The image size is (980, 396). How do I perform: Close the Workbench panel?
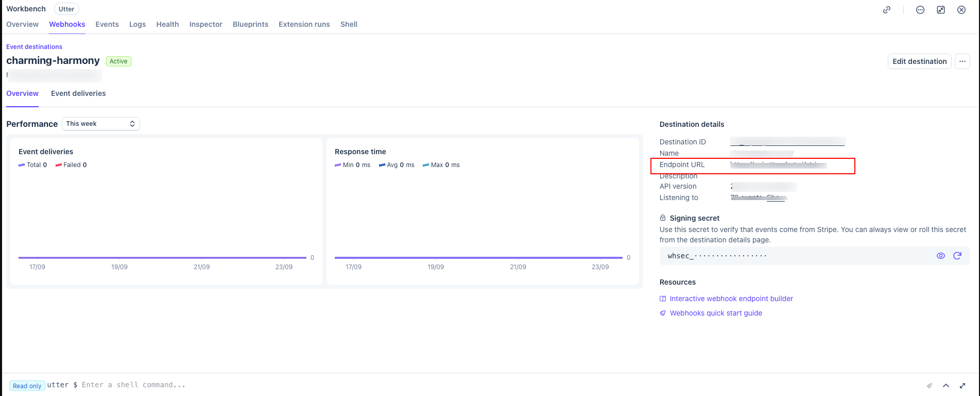click(x=961, y=10)
